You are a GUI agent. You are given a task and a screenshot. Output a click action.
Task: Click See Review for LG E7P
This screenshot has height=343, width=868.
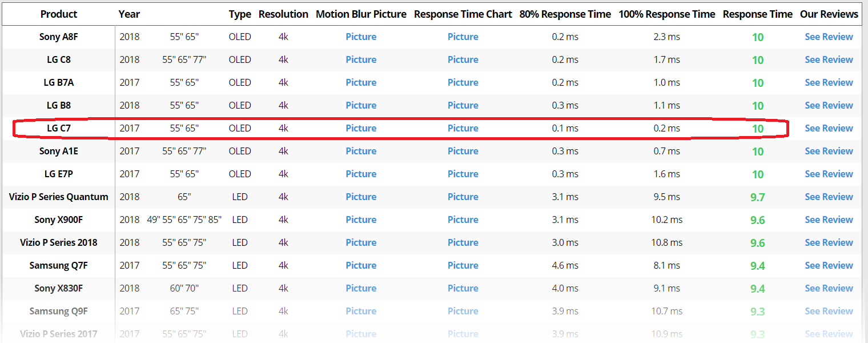829,174
